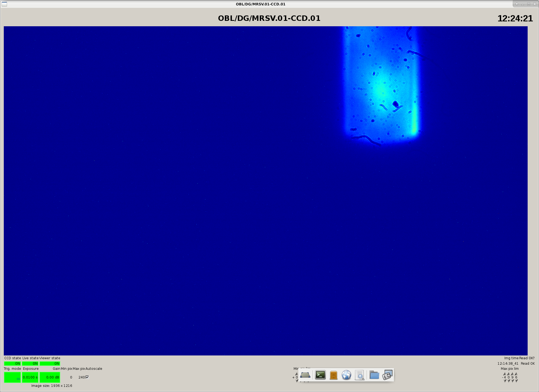Open the web browser globe icon
The image size is (539, 392).
346,375
